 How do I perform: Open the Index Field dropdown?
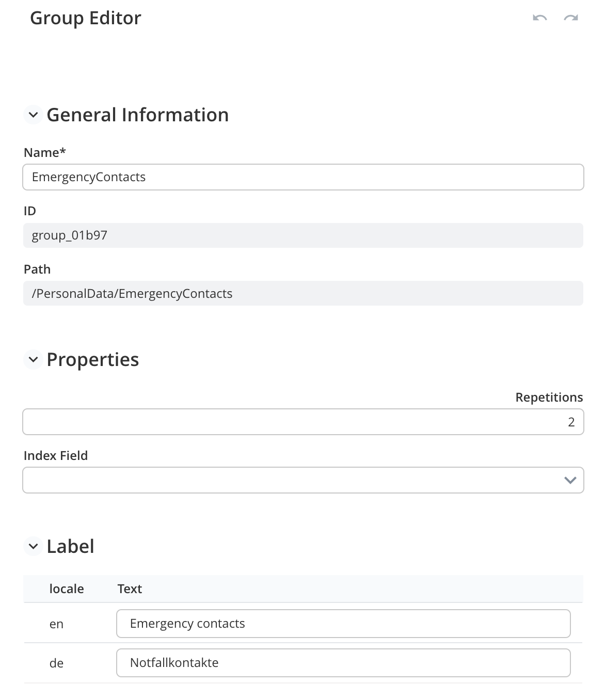[x=303, y=480]
